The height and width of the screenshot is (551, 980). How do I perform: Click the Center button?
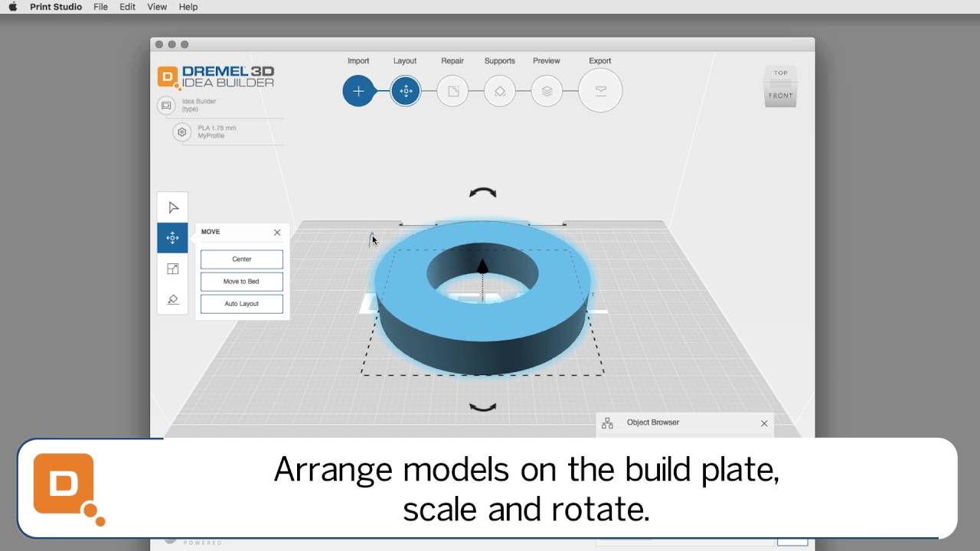242,259
